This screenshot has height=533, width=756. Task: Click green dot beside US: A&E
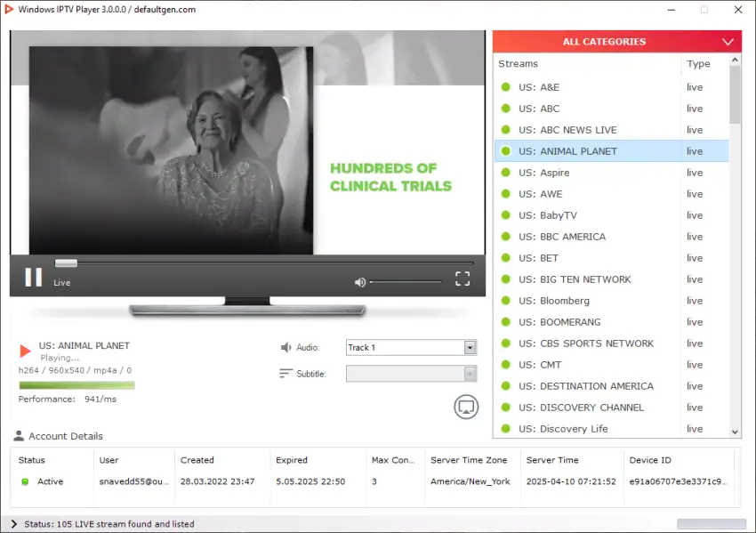[506, 87]
